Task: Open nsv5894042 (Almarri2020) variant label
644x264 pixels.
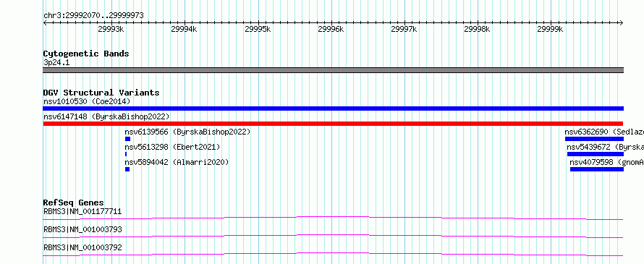Action: (x=177, y=162)
